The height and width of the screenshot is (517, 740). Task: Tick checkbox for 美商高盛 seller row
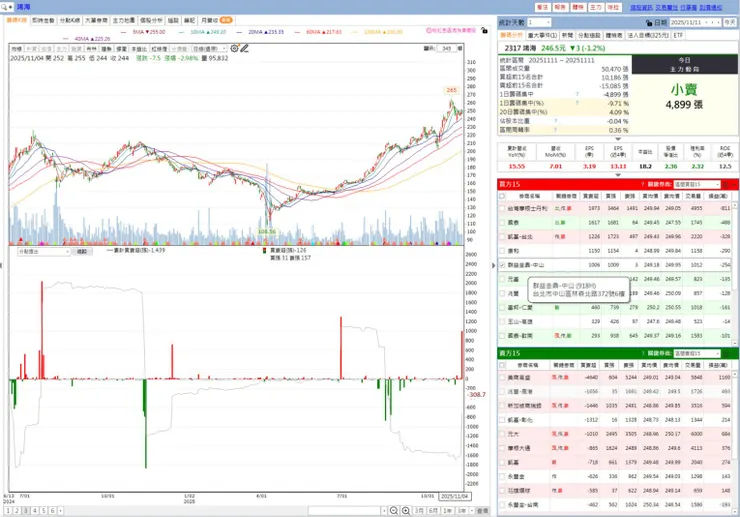pyautogui.click(x=502, y=377)
